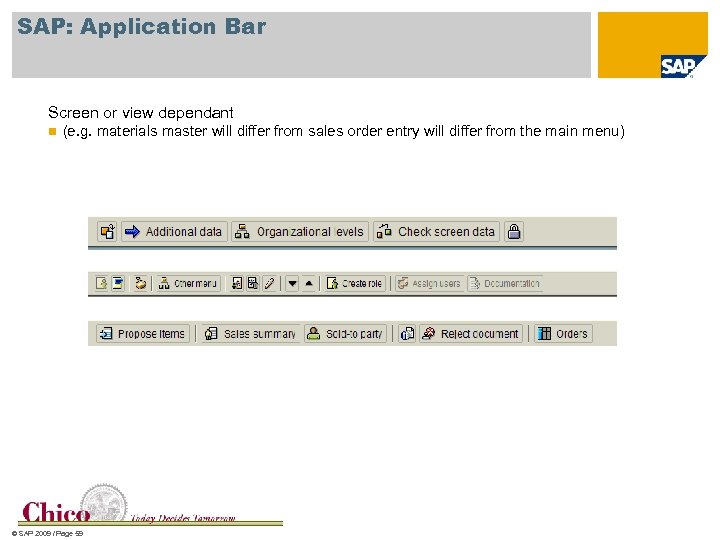Click the '© SAP 2009' footer text
The image size is (720, 540).
[x=47, y=534]
